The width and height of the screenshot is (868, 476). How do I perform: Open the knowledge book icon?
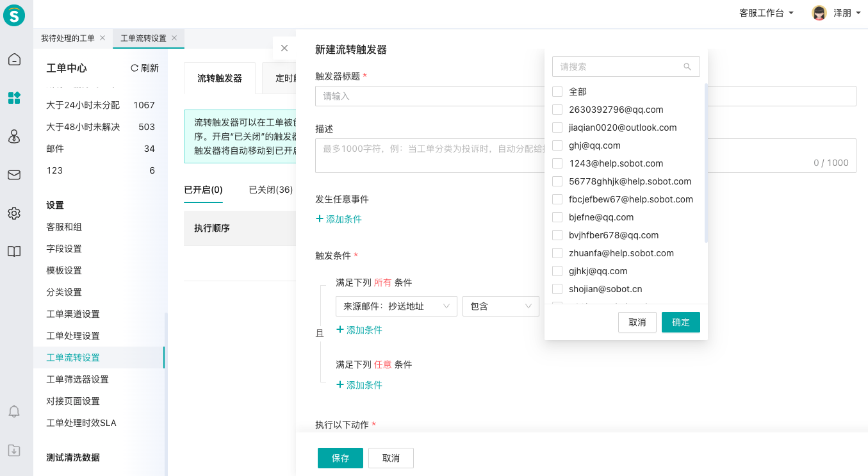[14, 251]
